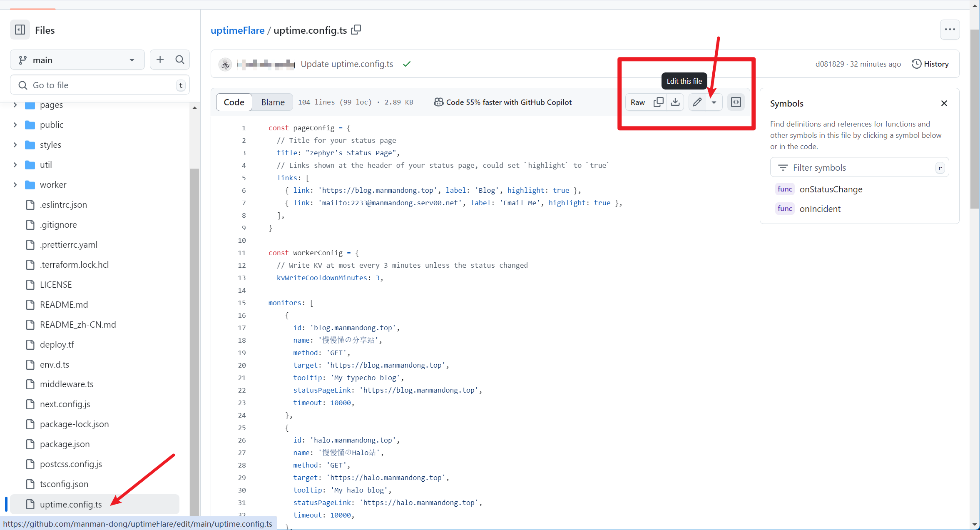
Task: Copy file path icon next to uptime.config.ts
Action: pyautogui.click(x=356, y=30)
